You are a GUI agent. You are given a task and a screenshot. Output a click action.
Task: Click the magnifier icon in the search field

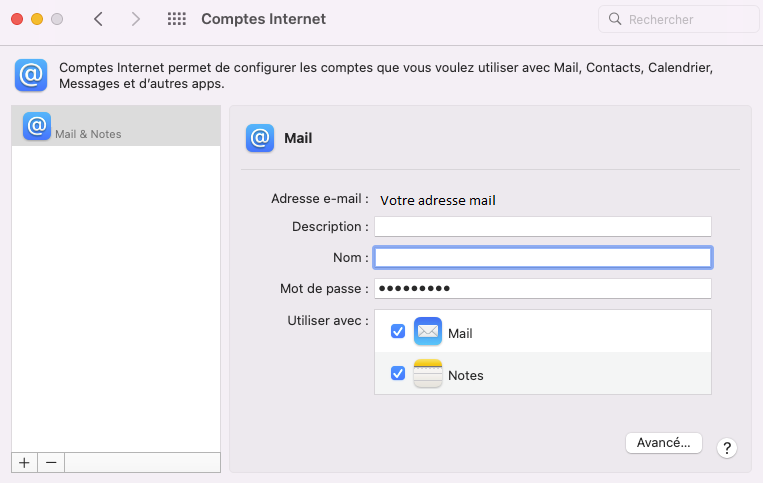pos(615,19)
